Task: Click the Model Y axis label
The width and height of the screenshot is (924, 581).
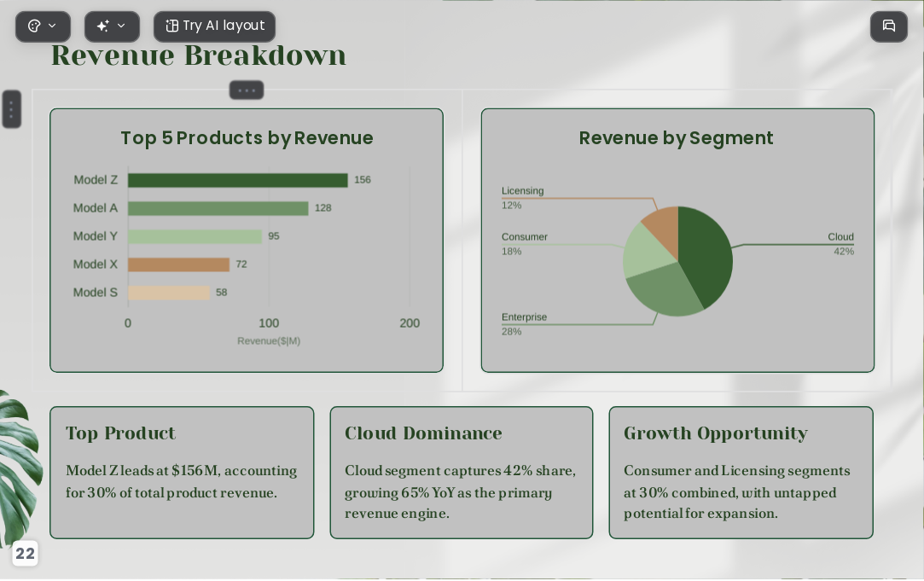Action: tap(95, 236)
